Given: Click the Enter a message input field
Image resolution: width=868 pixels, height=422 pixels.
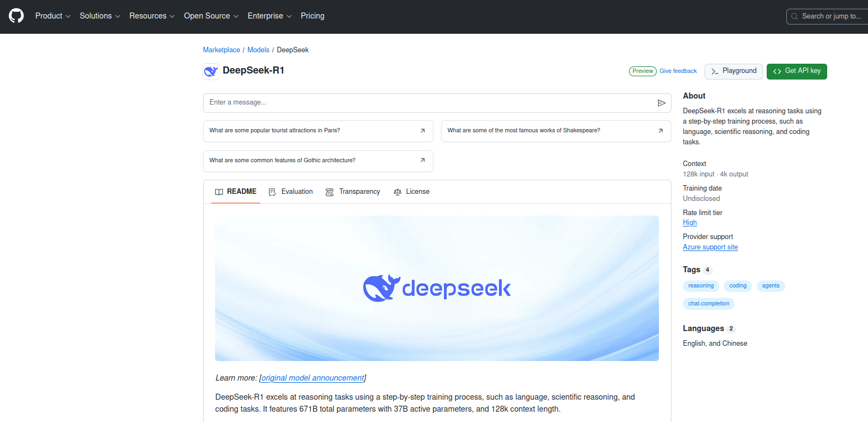Looking at the screenshot, I should (x=437, y=103).
